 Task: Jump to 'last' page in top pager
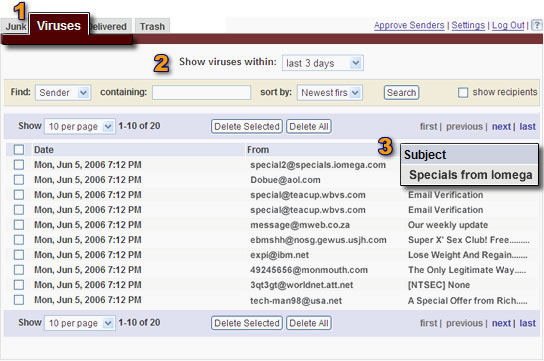[x=527, y=127]
